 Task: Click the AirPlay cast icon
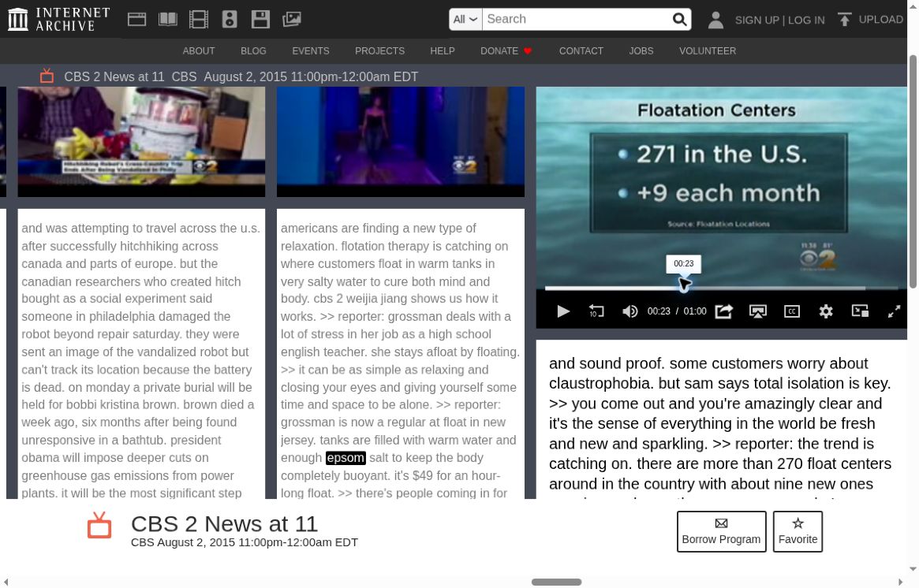(x=758, y=311)
